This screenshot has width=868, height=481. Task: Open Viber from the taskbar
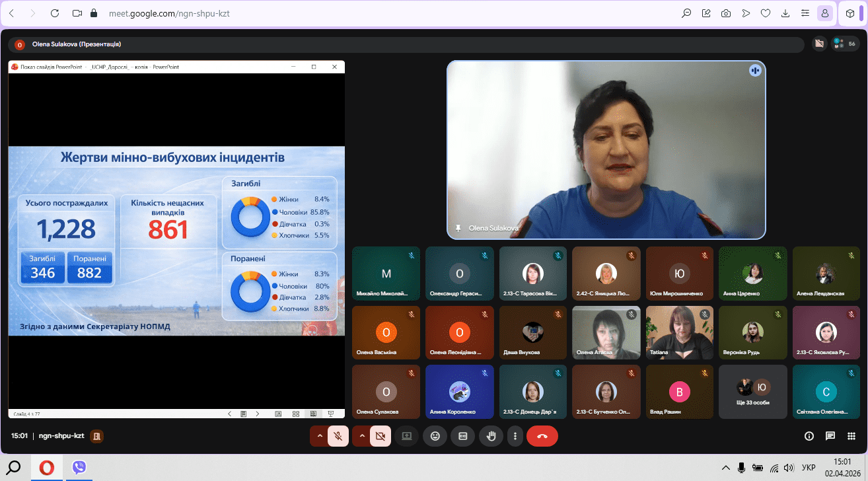point(79,468)
